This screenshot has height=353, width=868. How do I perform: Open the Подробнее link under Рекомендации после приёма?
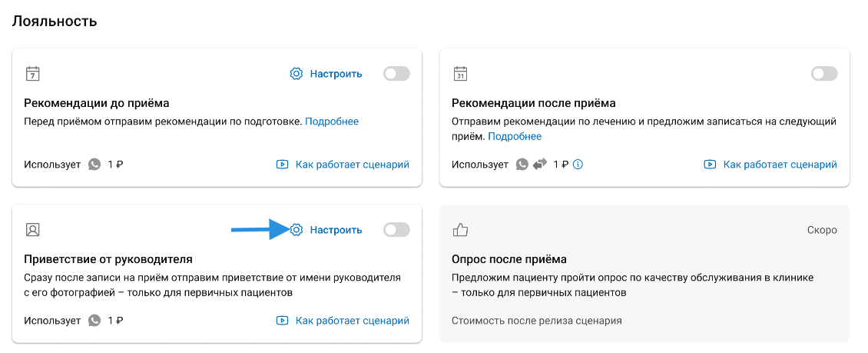[515, 136]
